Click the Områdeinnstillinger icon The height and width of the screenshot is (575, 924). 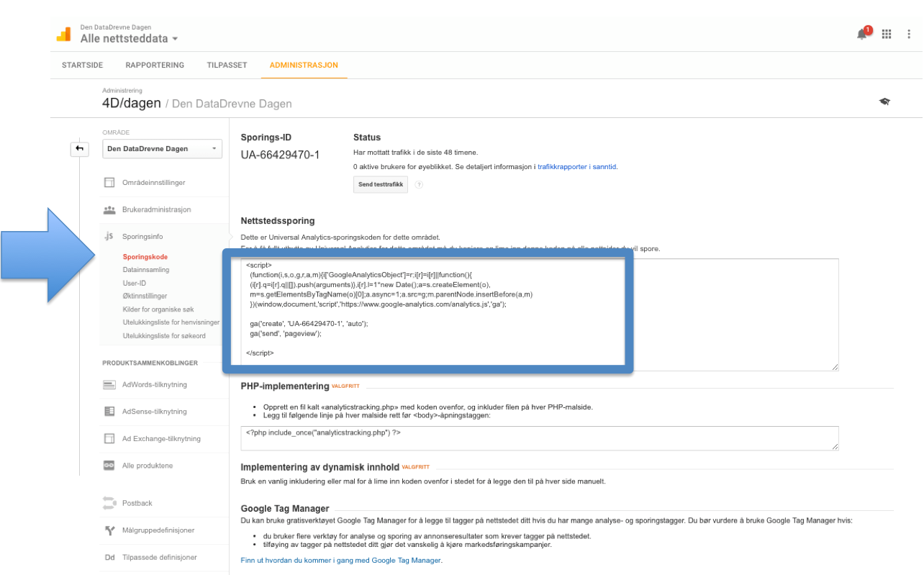pyautogui.click(x=109, y=183)
